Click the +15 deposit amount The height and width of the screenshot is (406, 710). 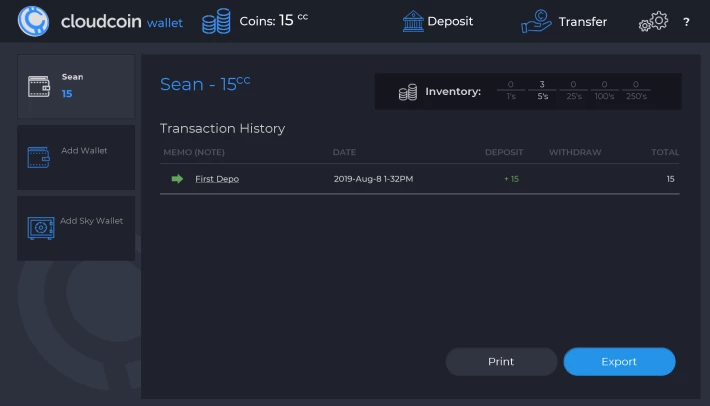[x=512, y=179]
